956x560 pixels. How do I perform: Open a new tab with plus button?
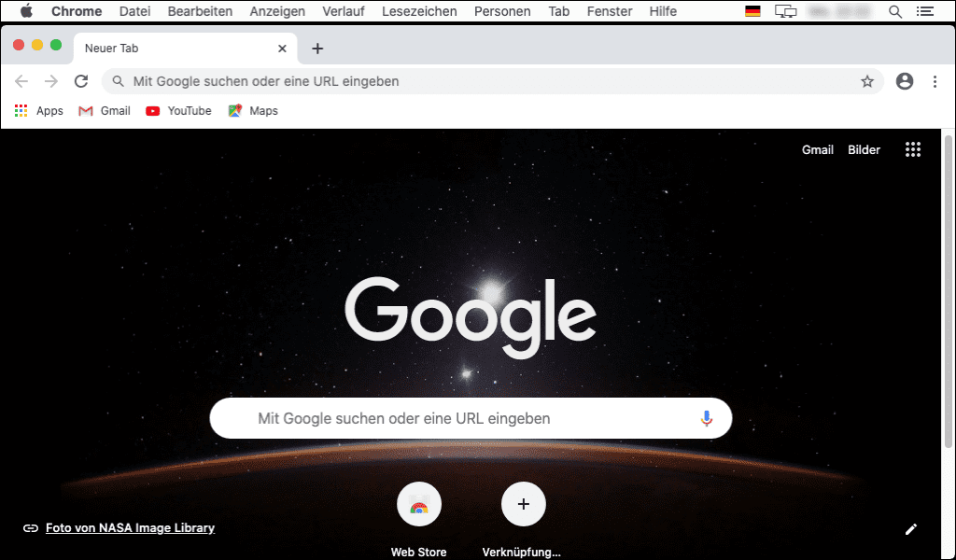317,49
